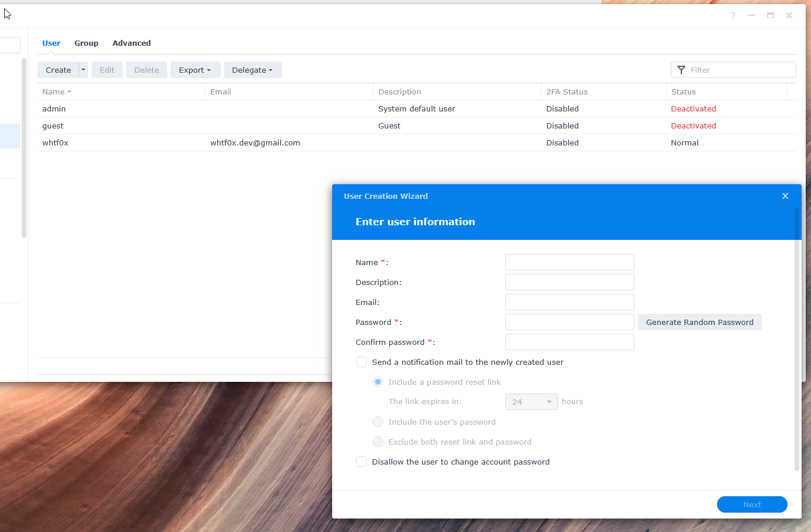Close the User Creation Wizard dialog
This screenshot has width=811, height=532.
coord(785,196)
